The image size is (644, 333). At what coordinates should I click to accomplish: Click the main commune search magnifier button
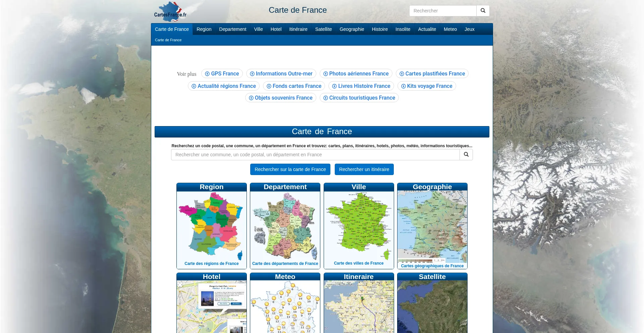tap(466, 155)
